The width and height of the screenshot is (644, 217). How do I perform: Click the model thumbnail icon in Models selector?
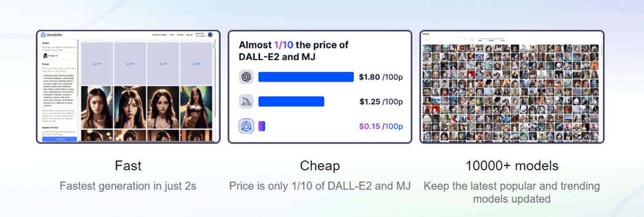pyautogui.click(x=45, y=56)
